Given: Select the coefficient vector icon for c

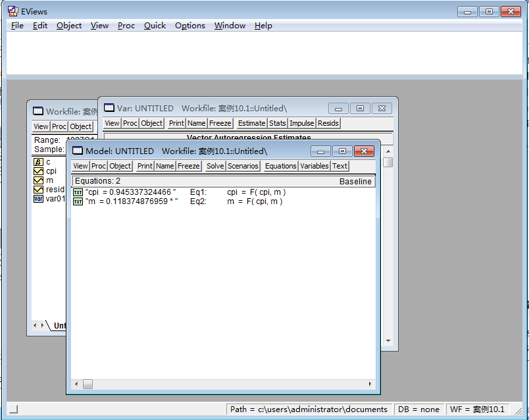Looking at the screenshot, I should click(x=38, y=162).
